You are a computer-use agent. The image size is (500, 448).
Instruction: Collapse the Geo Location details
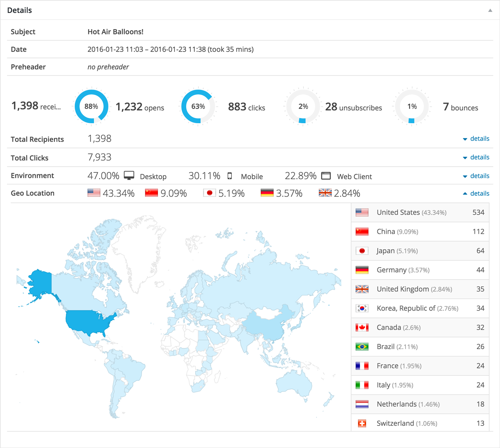pyautogui.click(x=476, y=193)
